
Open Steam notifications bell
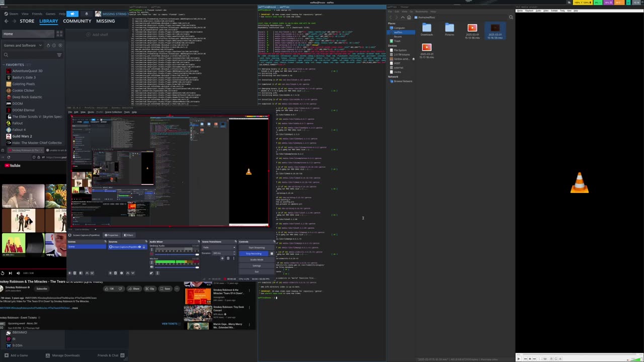[87, 14]
